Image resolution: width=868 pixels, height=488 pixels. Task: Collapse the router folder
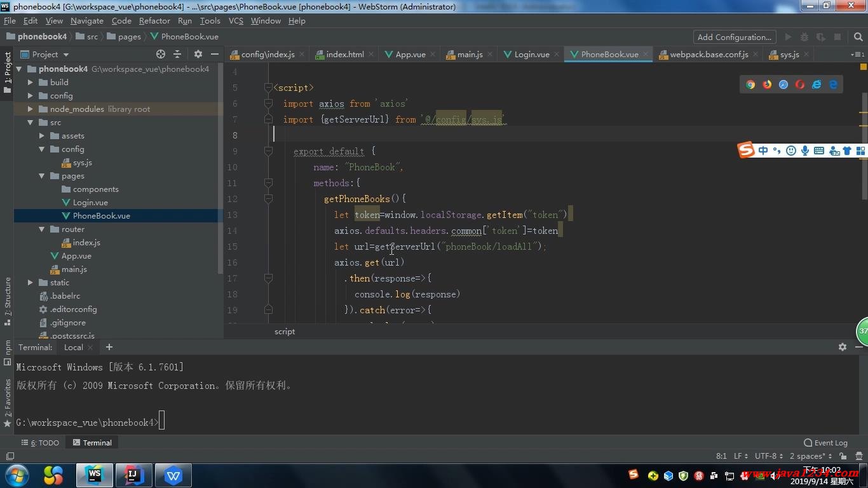(x=42, y=229)
